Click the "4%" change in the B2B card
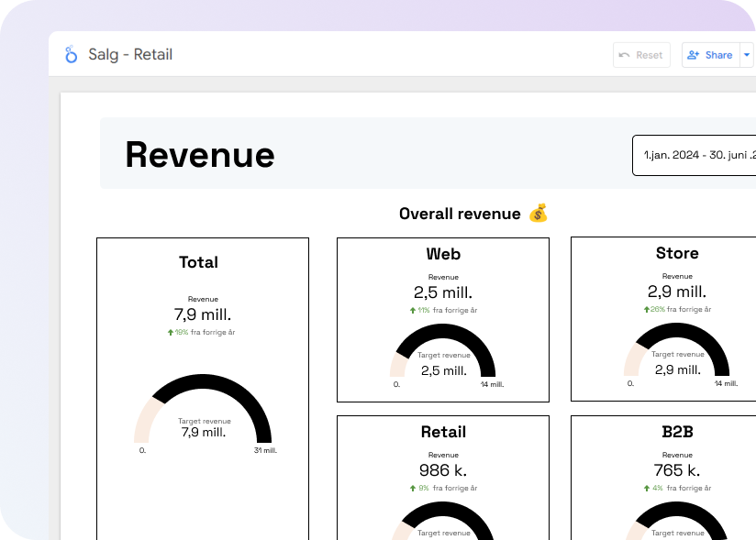Viewport: 756px width, 540px height. pyautogui.click(x=658, y=488)
